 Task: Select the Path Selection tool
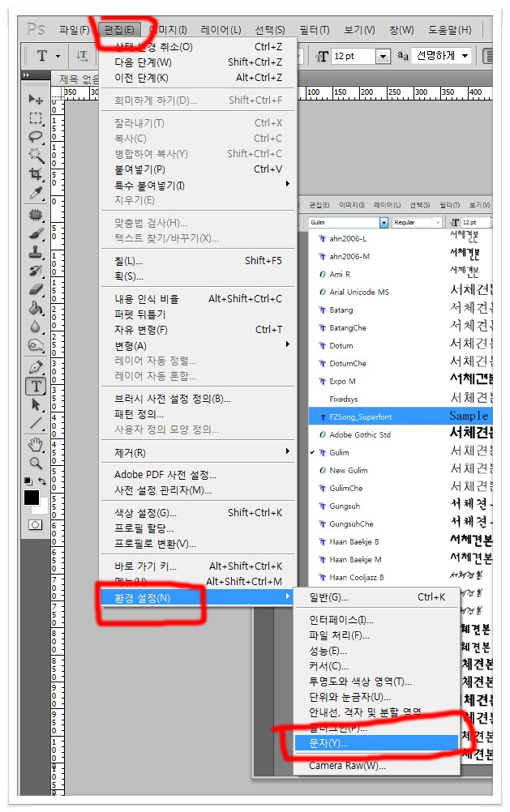coord(36,404)
